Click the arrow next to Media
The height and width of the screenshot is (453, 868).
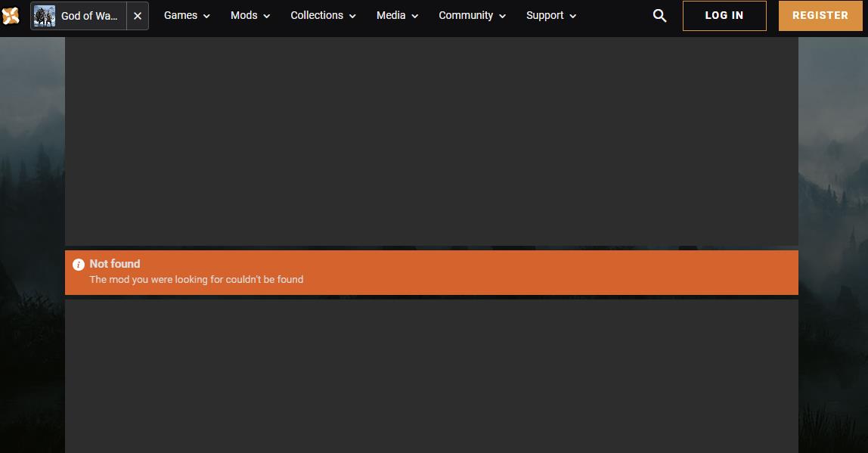[415, 17]
